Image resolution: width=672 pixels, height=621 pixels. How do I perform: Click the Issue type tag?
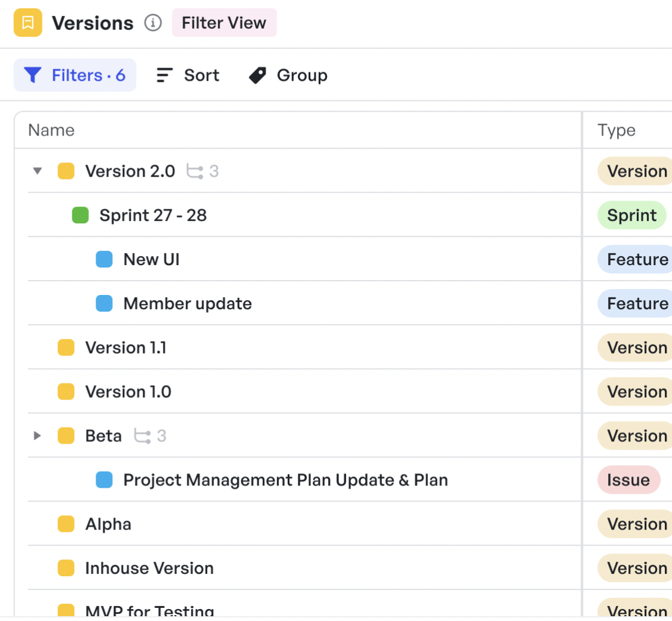[x=628, y=480]
